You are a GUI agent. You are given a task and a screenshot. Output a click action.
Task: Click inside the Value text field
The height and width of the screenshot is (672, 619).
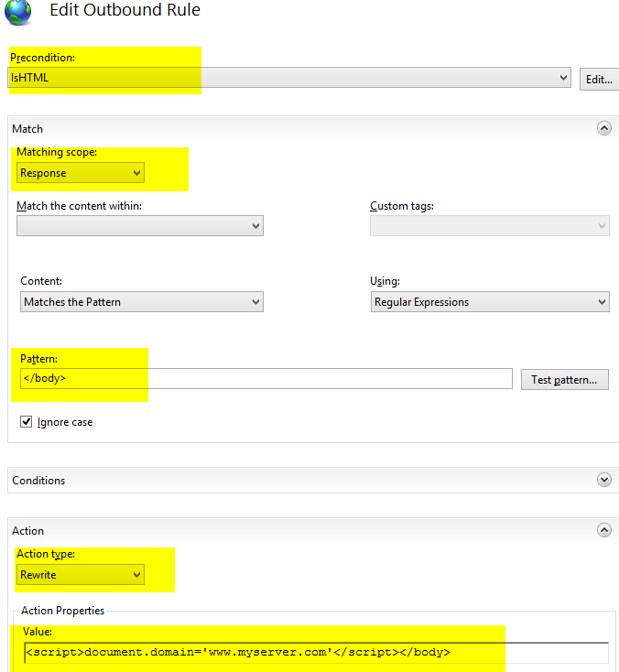pyautogui.click(x=316, y=652)
